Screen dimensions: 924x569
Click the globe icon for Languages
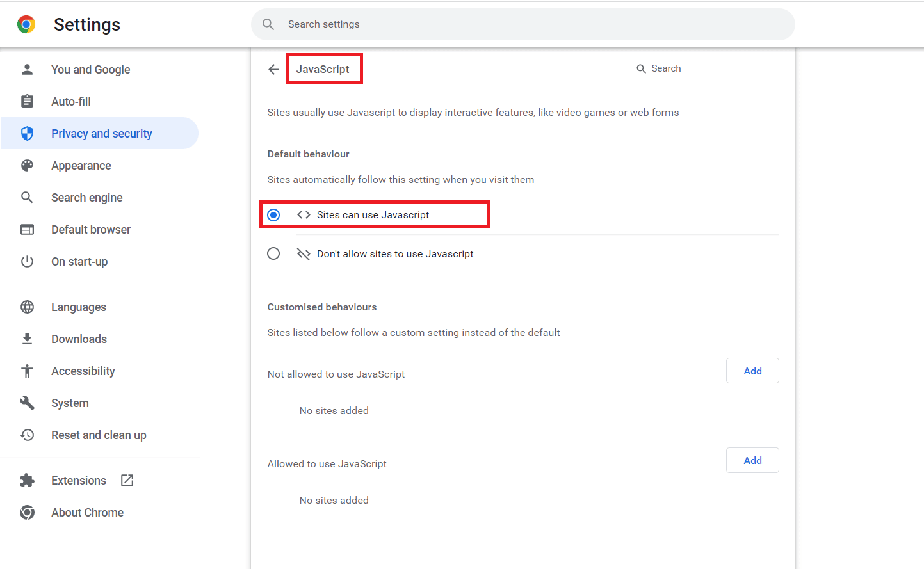point(27,307)
